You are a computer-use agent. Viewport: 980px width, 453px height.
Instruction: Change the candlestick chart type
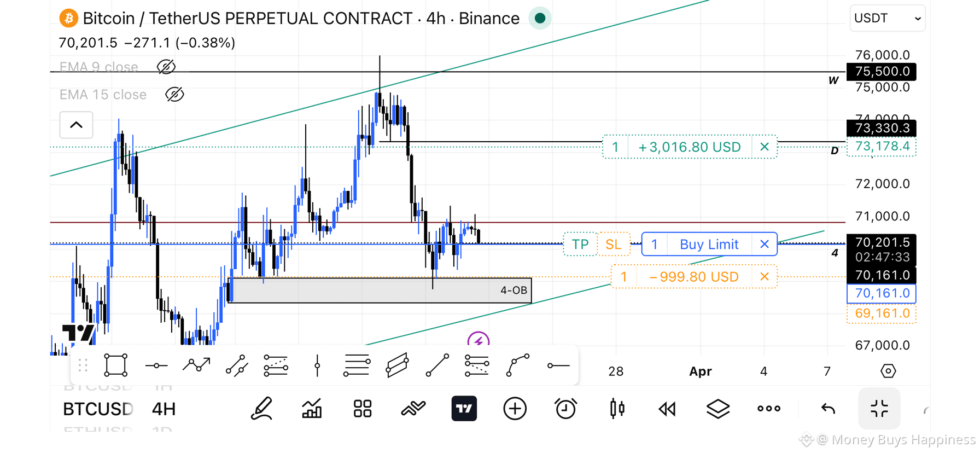click(x=617, y=409)
